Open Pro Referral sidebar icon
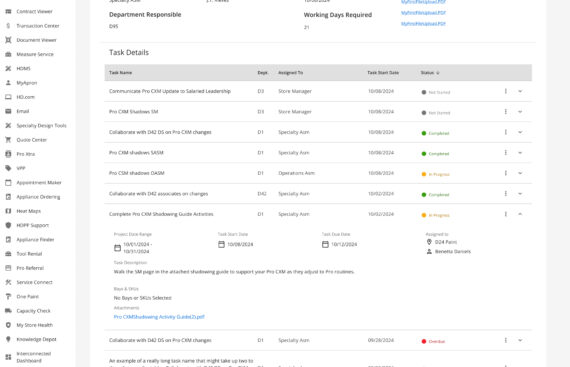The height and width of the screenshot is (367, 570). (8, 268)
